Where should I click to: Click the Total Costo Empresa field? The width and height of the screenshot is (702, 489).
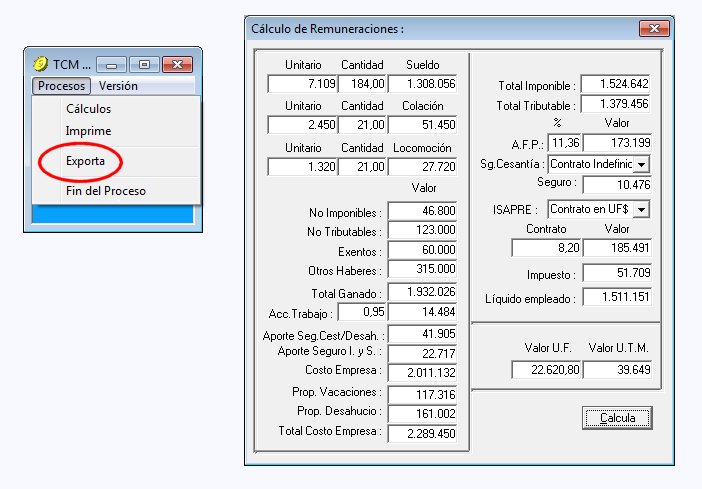click(x=422, y=434)
